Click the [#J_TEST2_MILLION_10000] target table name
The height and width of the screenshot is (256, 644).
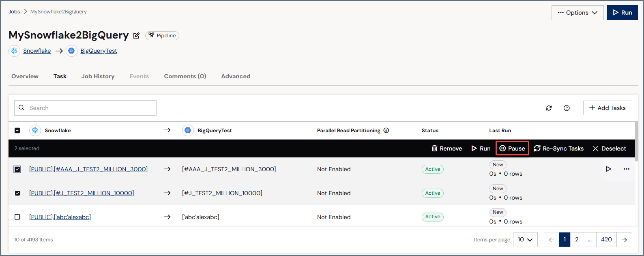(222, 193)
